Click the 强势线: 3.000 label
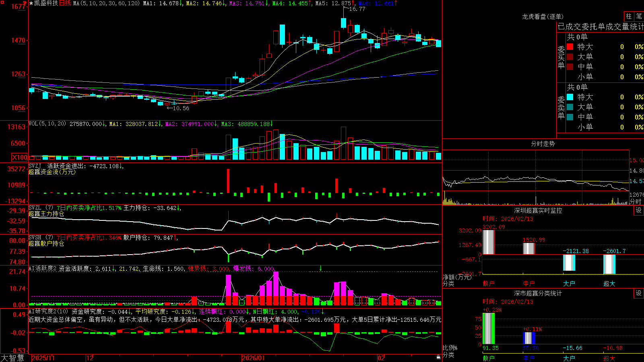644x362 pixels. click(209, 268)
